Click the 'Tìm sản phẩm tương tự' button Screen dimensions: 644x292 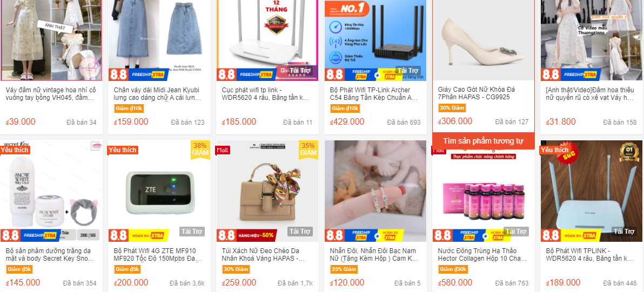click(x=483, y=141)
